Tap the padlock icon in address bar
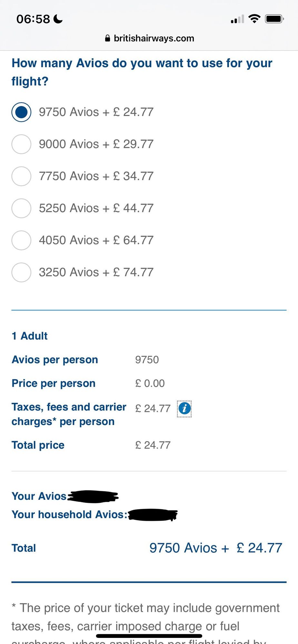Screen dimensions: 298x644 (x=108, y=38)
